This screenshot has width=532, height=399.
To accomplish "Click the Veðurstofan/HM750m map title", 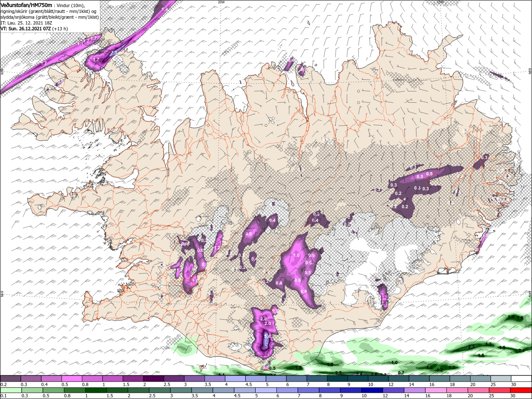I will point(26,5).
